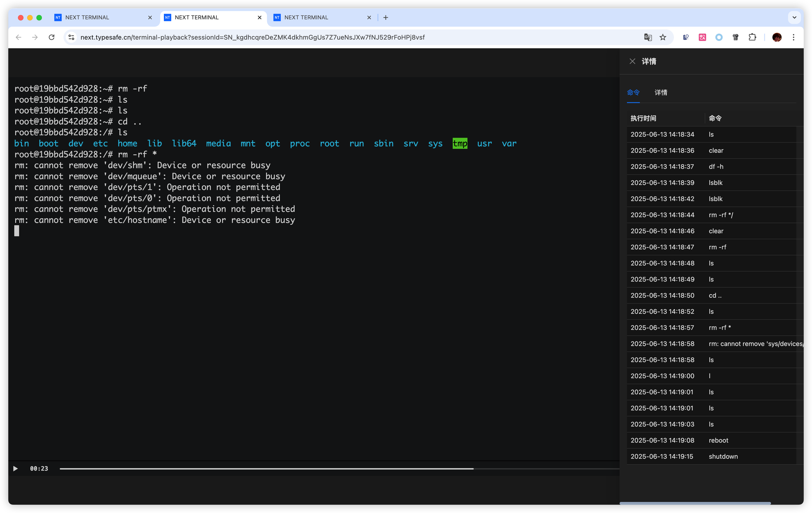The image size is (812, 513).
Task: Reload the page
Action: [x=52, y=37]
